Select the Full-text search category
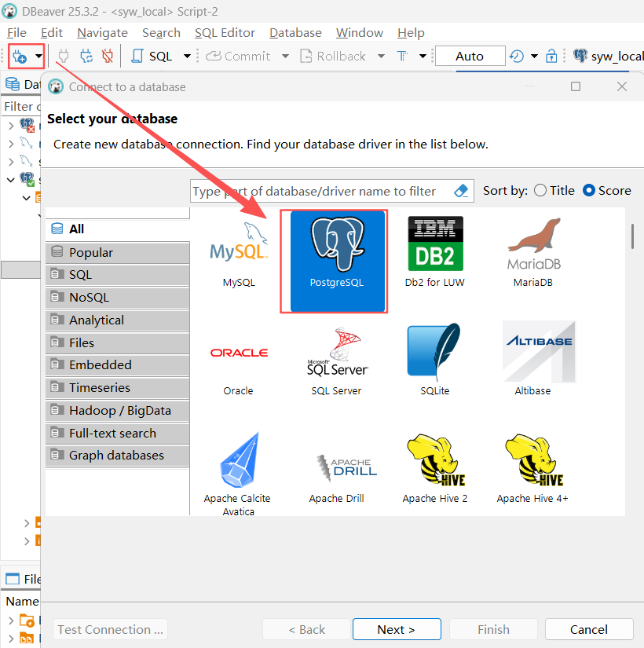 coord(117,433)
